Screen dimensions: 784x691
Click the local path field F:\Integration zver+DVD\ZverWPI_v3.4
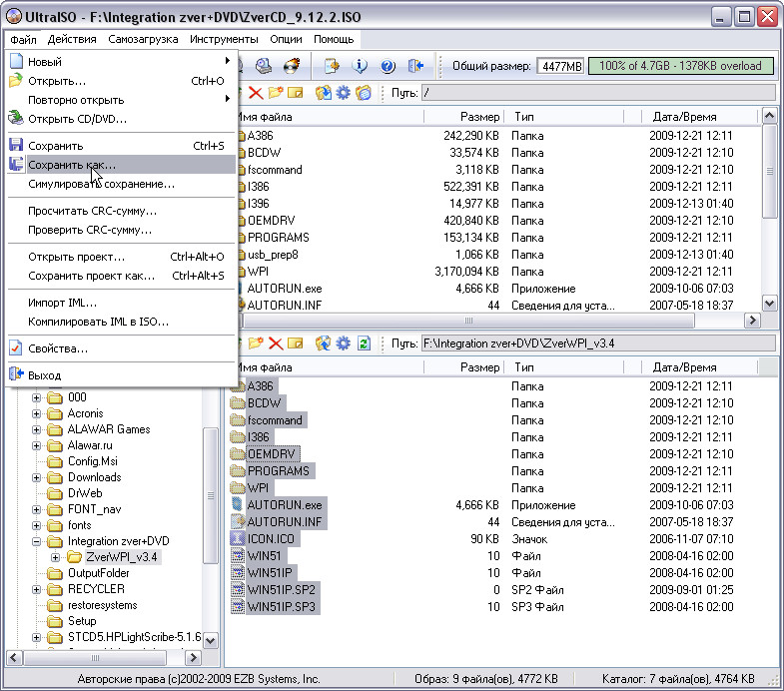click(x=598, y=344)
